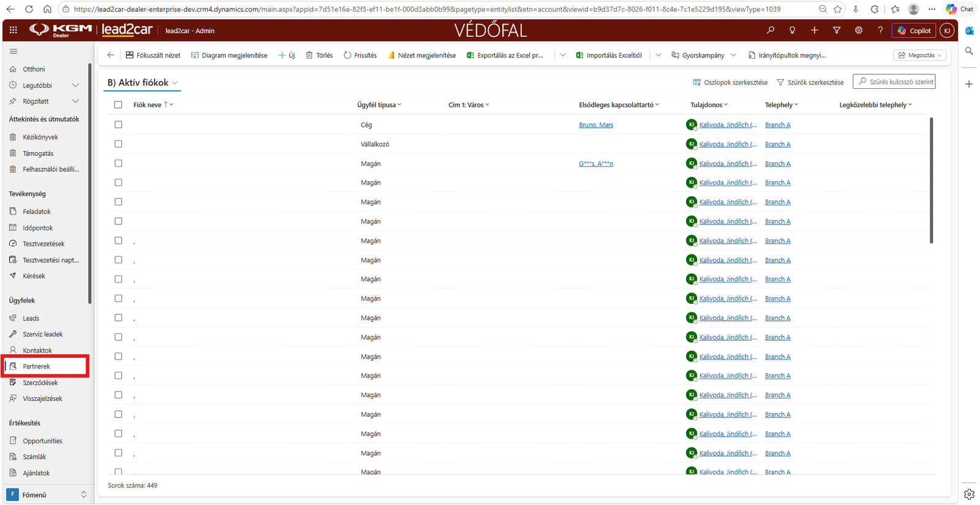Click the Frissítés refresh button
Image resolution: width=980 pixels, height=505 pixels.
coord(360,55)
